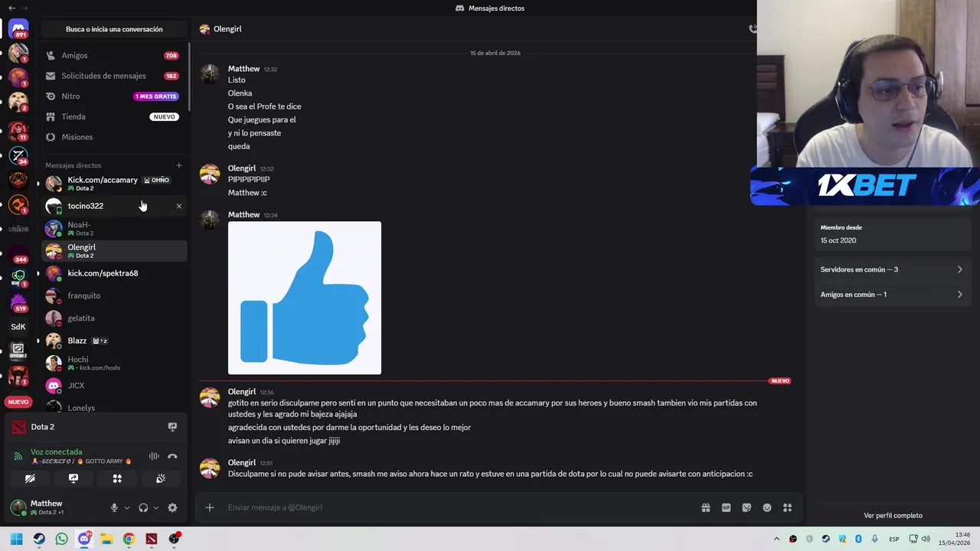This screenshot has height=551, width=980.
Task: Turn on camera in voice panel
Action: coord(30,478)
